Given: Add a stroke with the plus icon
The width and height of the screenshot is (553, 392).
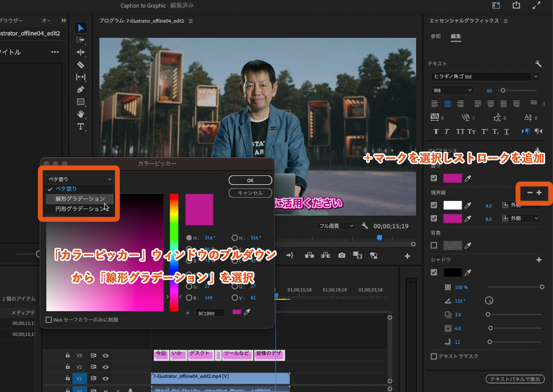Looking at the screenshot, I should 539,193.
